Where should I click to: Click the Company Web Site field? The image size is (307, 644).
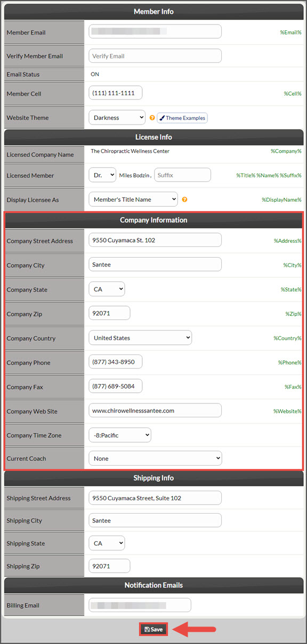coord(155,410)
